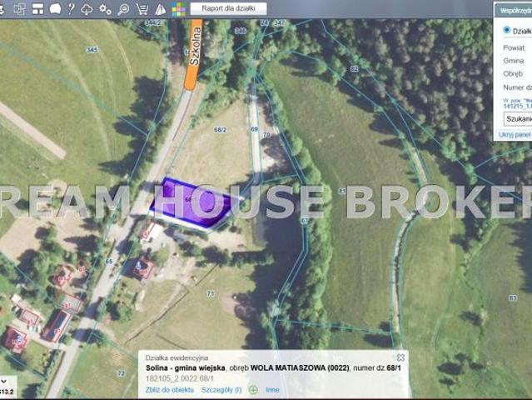Image resolution: width=532 pixels, height=400 pixels.
Task: Open the layout panels icon in toolbar
Action: [x=38, y=9]
